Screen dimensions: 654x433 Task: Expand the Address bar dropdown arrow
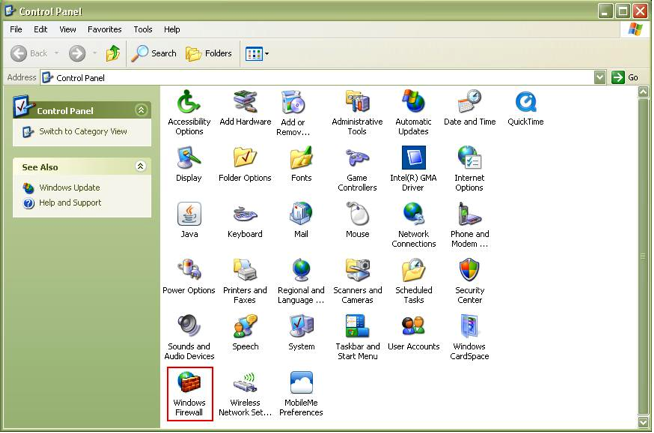pos(600,77)
